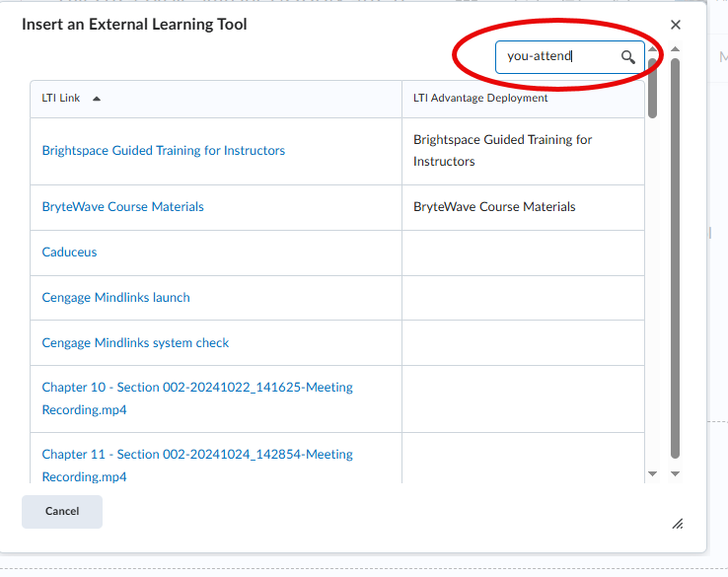
Task: Click the dialog resize handle icon
Action: pyautogui.click(x=678, y=524)
